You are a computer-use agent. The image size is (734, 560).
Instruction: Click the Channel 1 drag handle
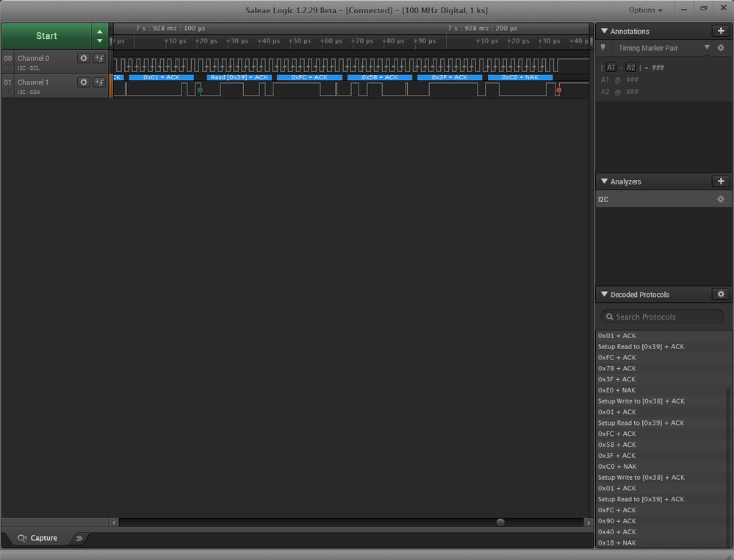click(x=7, y=91)
